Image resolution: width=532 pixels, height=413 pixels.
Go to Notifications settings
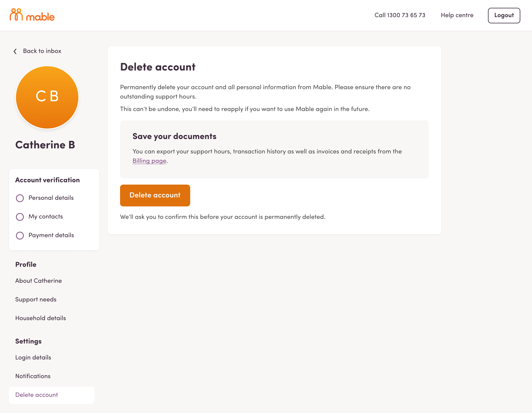pos(33,376)
